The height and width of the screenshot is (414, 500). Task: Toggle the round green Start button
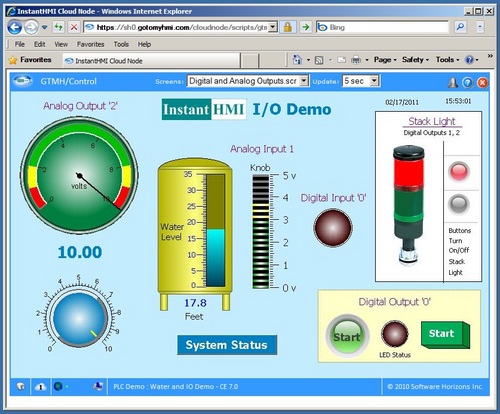(x=347, y=336)
